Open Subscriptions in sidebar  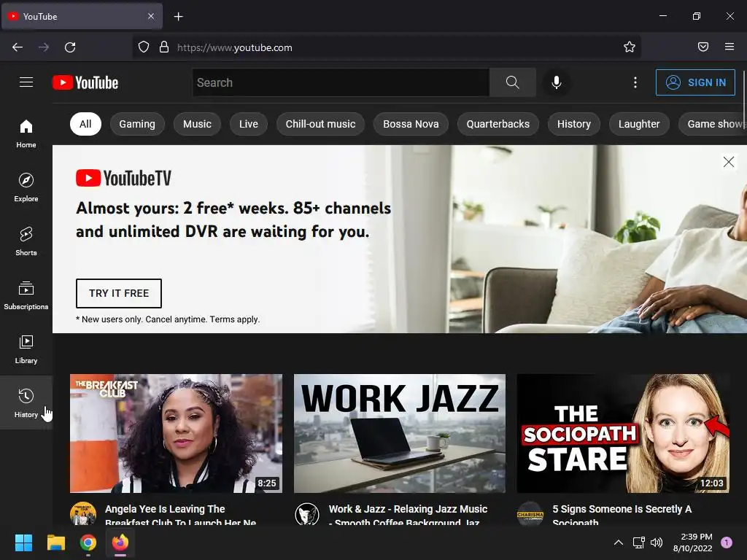(x=26, y=295)
